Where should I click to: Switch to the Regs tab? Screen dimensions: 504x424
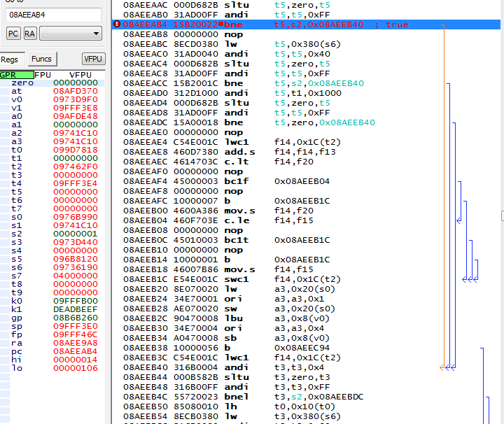(x=10, y=59)
